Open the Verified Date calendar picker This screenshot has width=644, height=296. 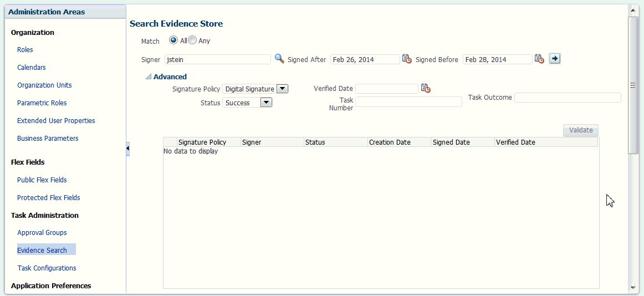click(x=426, y=88)
